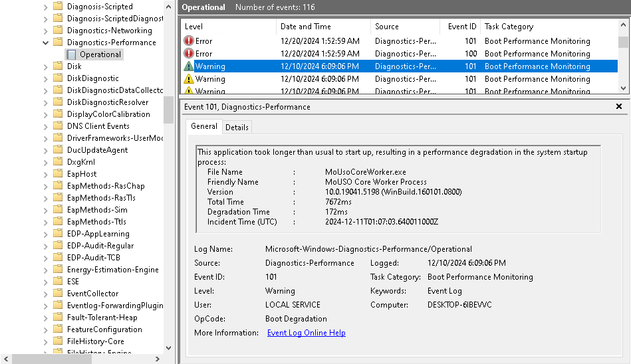The height and width of the screenshot is (364, 631).
Task: Click the Computer name DESKTOP-6IBEVVC
Action: [x=459, y=304]
